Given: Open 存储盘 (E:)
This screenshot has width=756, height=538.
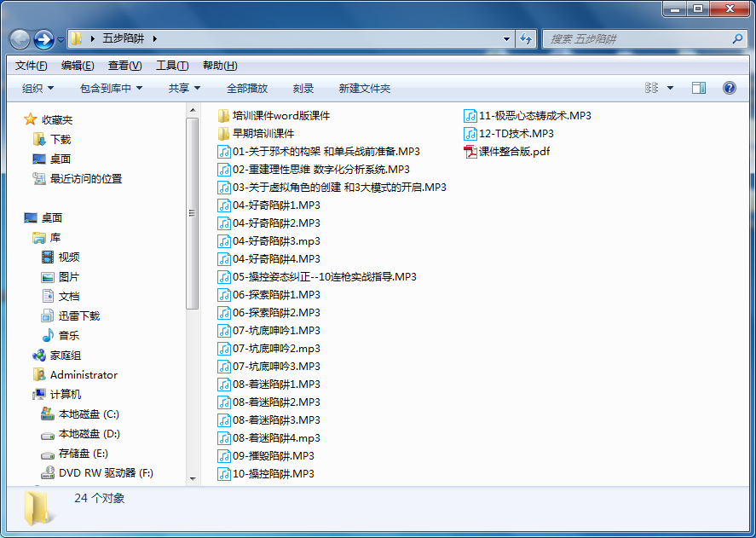Looking at the screenshot, I should (x=75, y=454).
